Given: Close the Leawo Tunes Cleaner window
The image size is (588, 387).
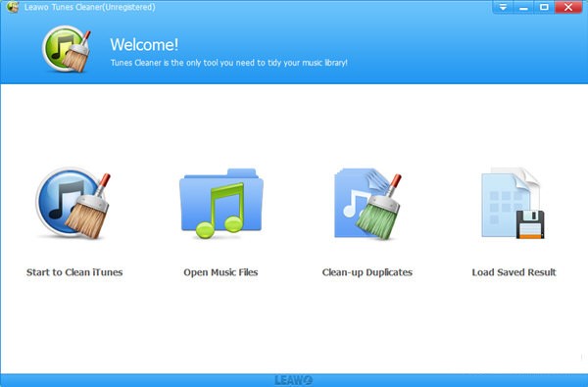Looking at the screenshot, I should click(568, 7).
